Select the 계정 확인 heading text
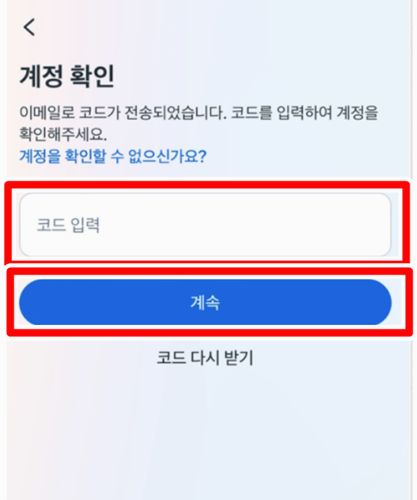Viewport: 417px width, 500px height. coord(67,76)
